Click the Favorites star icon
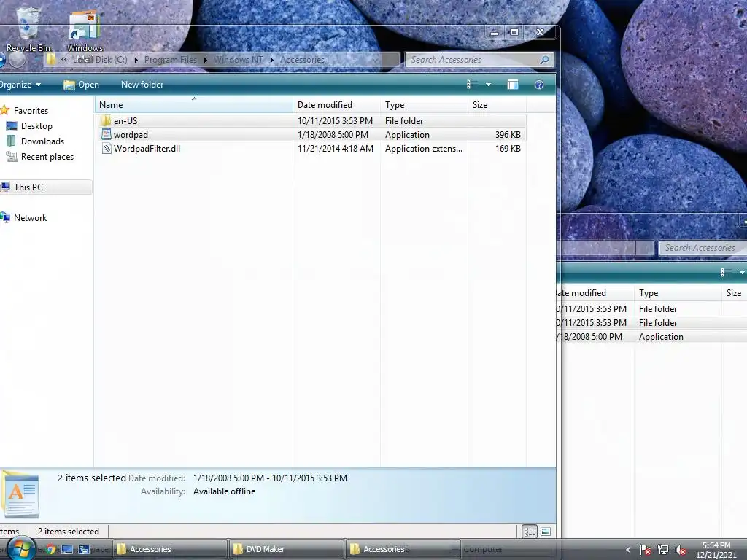 click(x=5, y=111)
